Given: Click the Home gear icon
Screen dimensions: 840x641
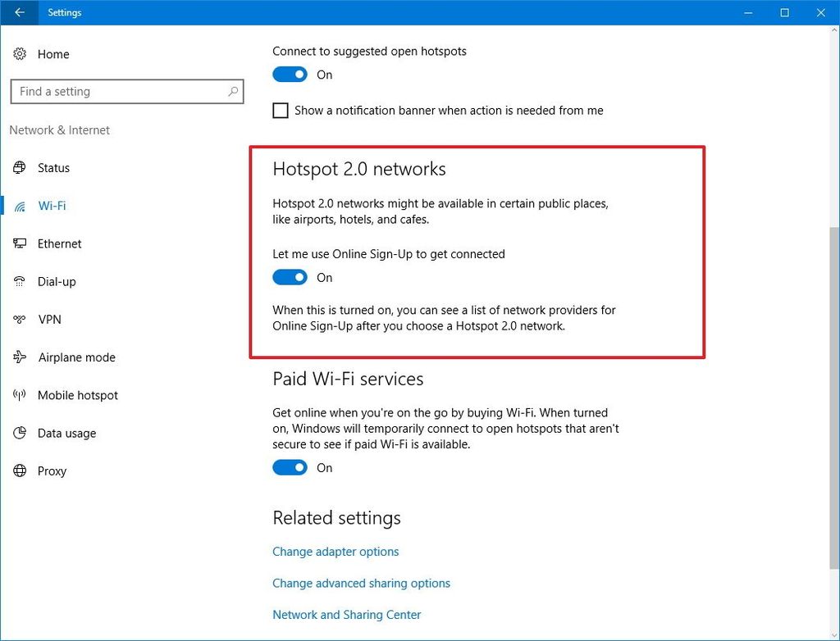Looking at the screenshot, I should coord(20,53).
